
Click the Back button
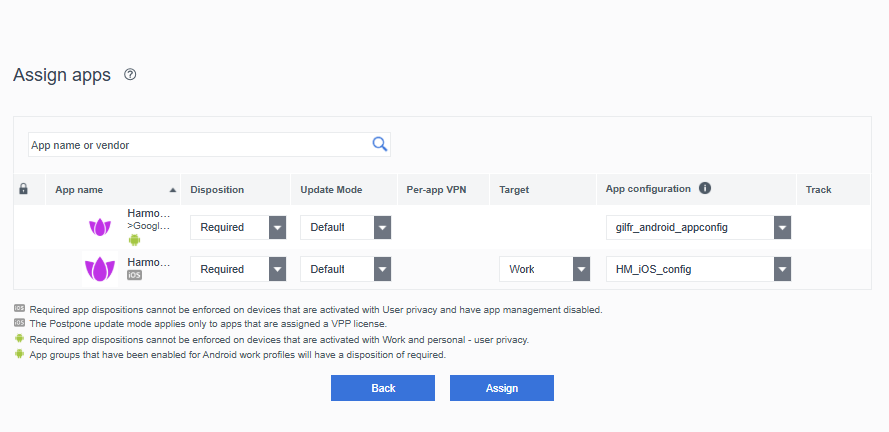[383, 388]
